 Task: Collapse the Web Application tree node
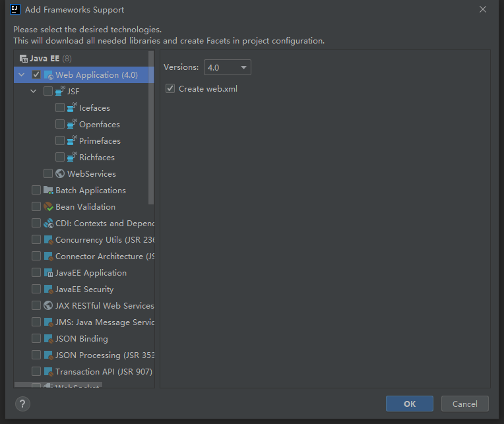tap(22, 75)
